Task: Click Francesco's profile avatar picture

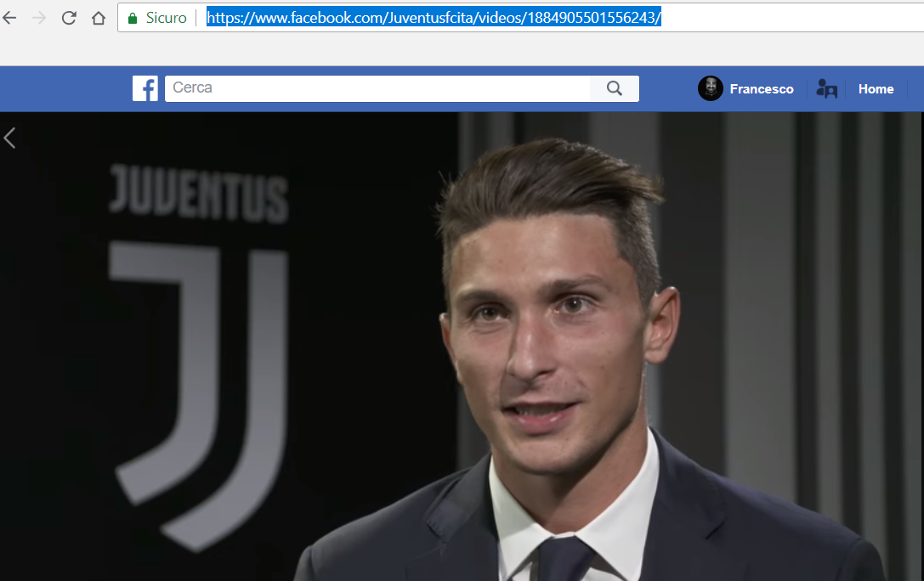Action: click(x=711, y=88)
